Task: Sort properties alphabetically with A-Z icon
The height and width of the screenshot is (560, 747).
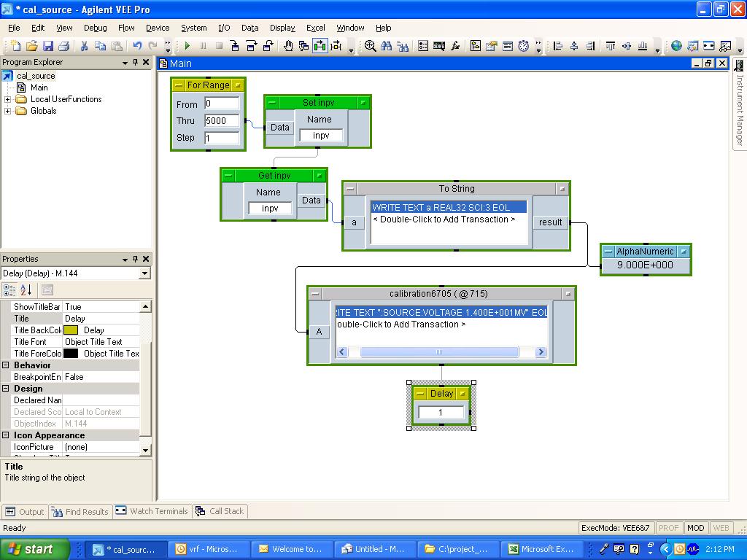Action: [x=26, y=290]
